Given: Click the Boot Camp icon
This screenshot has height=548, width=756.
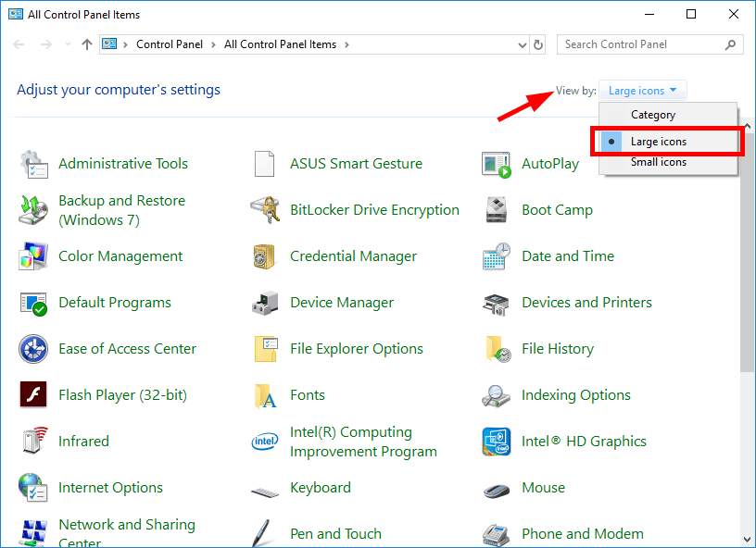Looking at the screenshot, I should click(497, 210).
